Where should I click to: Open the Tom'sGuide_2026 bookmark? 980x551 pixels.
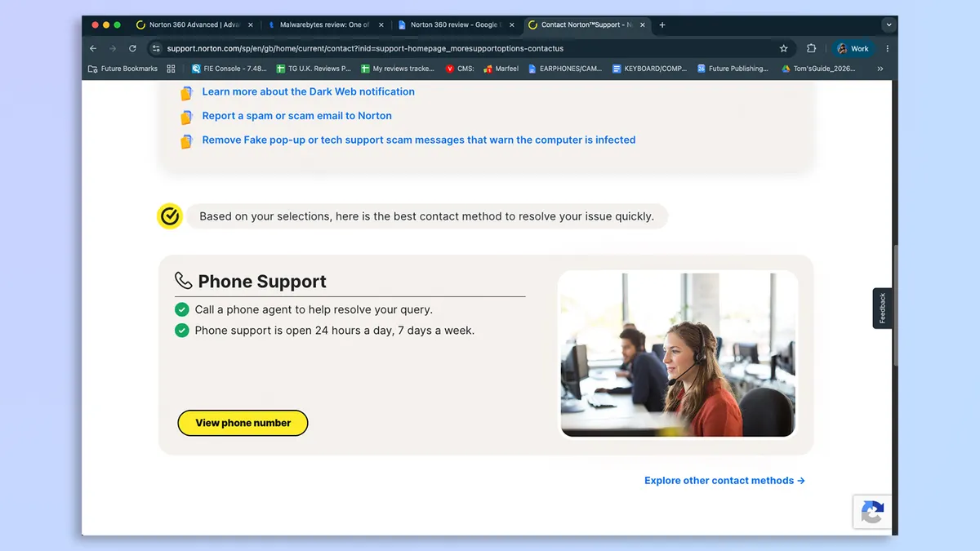(817, 69)
